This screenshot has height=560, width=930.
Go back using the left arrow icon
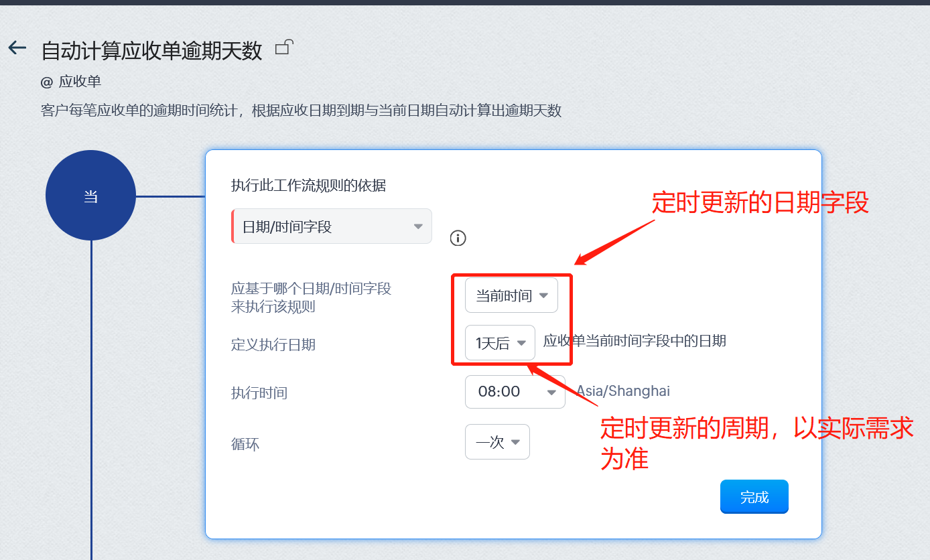click(x=17, y=48)
